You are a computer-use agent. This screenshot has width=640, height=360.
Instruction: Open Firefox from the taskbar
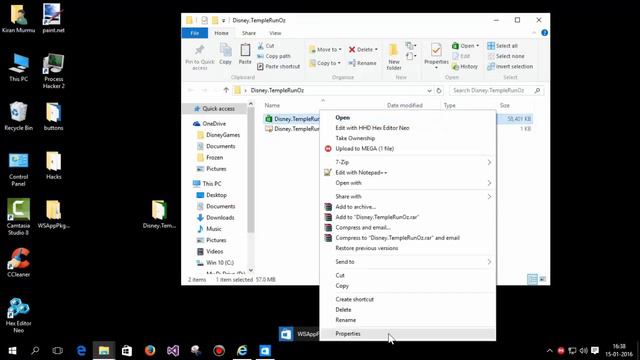point(150,351)
